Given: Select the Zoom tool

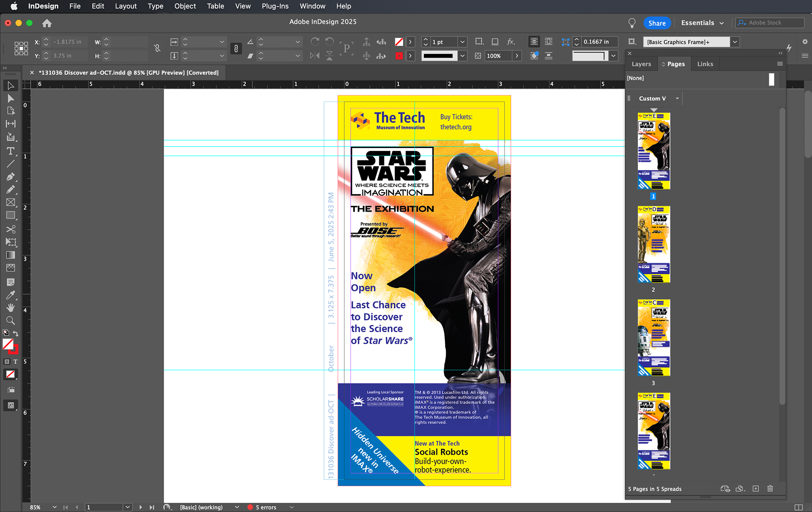Looking at the screenshot, I should coord(11,320).
